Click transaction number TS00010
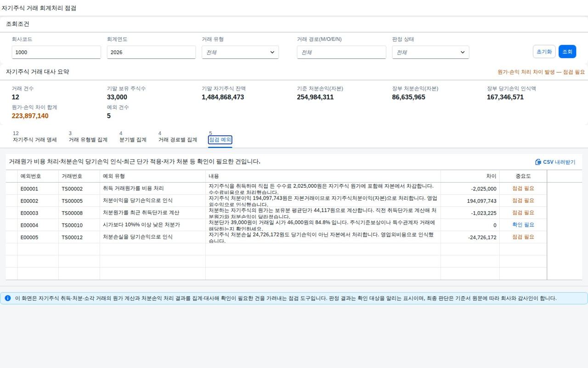 72,225
